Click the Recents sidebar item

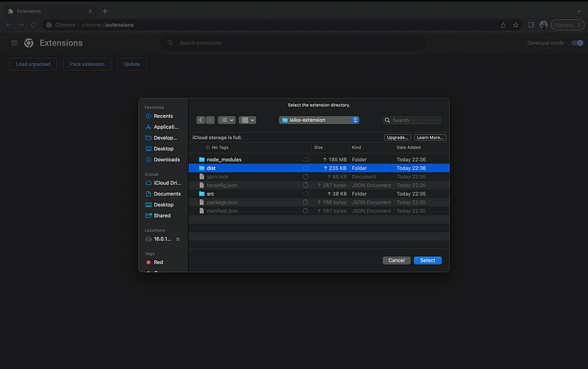[x=163, y=116]
